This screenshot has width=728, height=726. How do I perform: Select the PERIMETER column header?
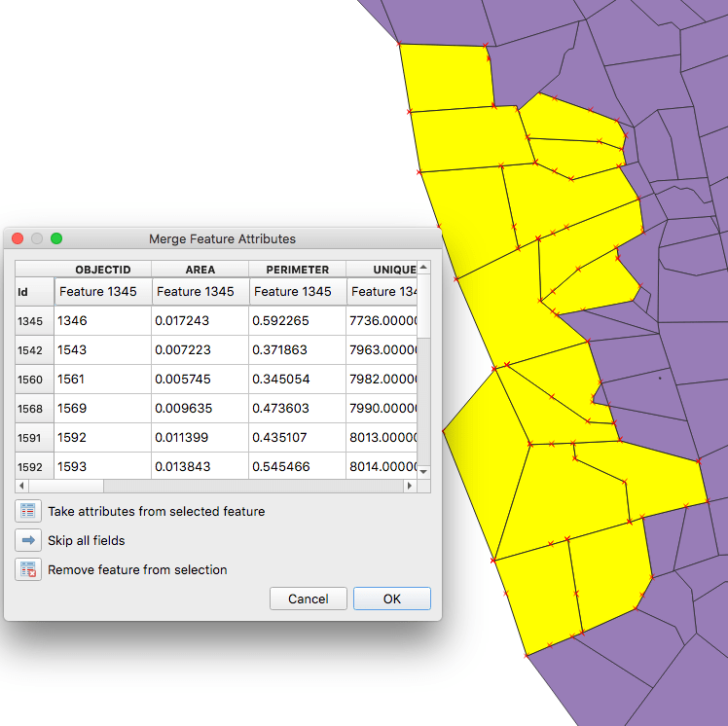[x=298, y=270]
